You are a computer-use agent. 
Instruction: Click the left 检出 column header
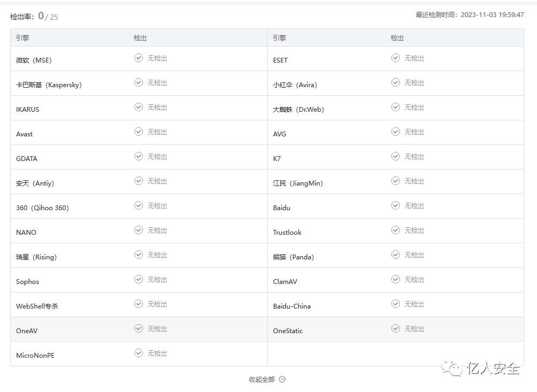click(140, 38)
